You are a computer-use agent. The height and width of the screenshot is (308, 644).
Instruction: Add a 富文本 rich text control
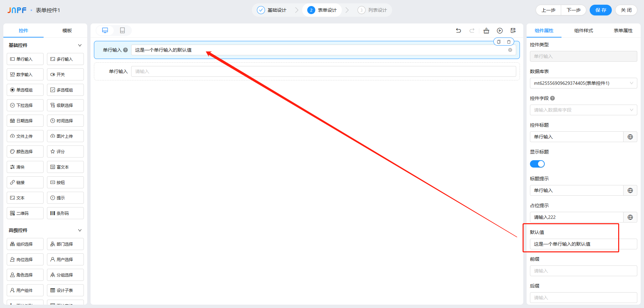pyautogui.click(x=65, y=167)
